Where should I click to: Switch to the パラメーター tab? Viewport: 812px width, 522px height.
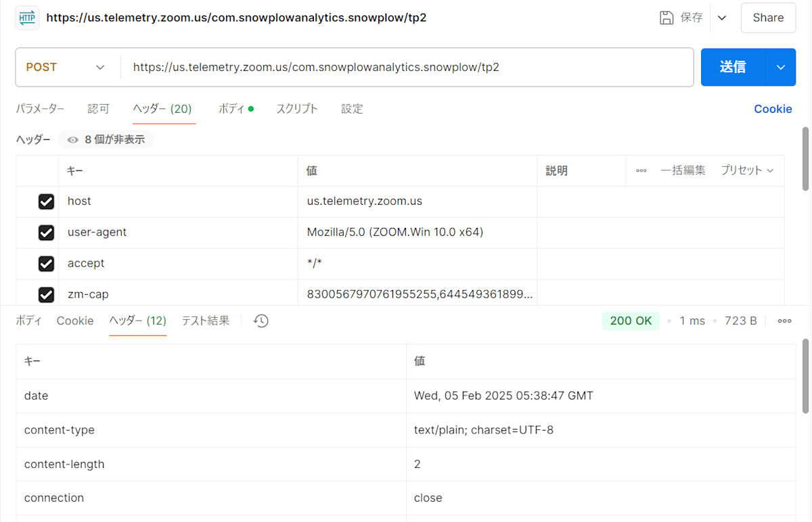click(40, 108)
